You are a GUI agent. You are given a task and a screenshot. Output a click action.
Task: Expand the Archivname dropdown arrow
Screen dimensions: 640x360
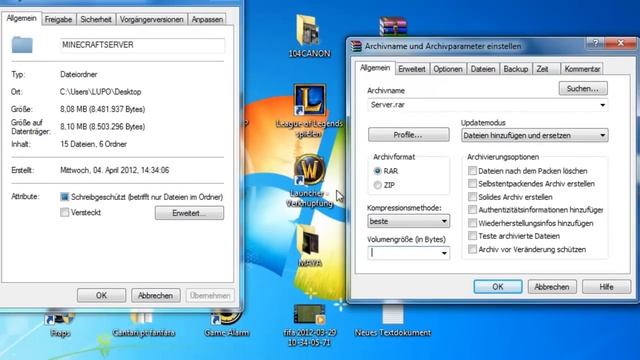pos(602,105)
